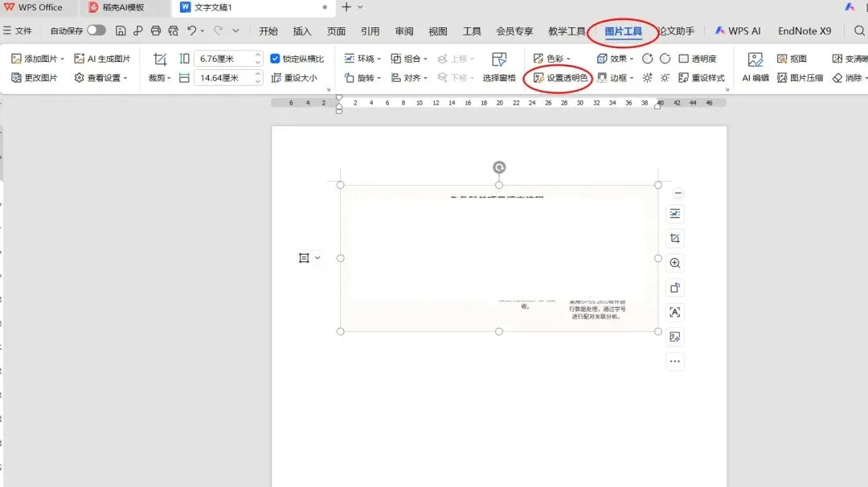Image resolution: width=868 pixels, height=487 pixels.
Task: Expand 查看设置 dropdown
Action: 125,78
